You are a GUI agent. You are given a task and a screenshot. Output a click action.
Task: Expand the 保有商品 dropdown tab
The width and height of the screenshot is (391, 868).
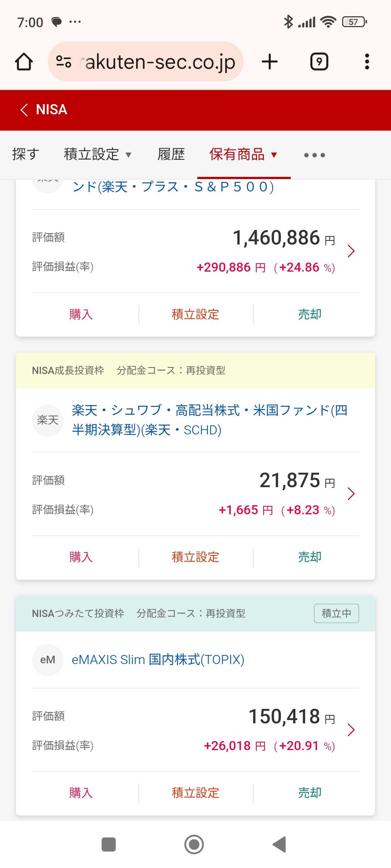coord(243,154)
